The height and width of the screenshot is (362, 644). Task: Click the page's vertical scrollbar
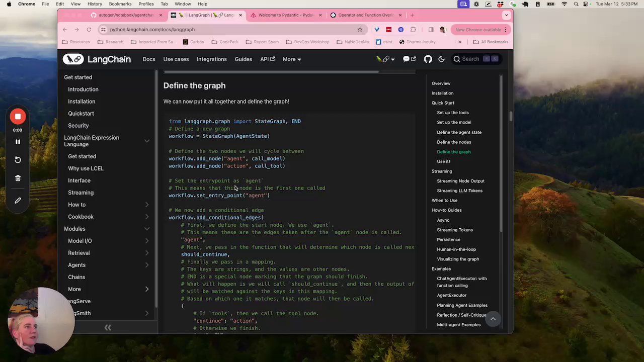[x=510, y=116]
